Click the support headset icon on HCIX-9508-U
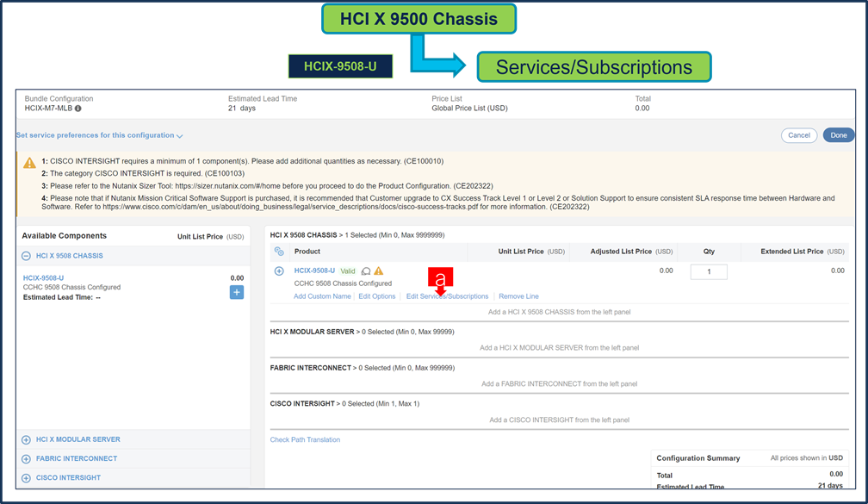 point(366,271)
